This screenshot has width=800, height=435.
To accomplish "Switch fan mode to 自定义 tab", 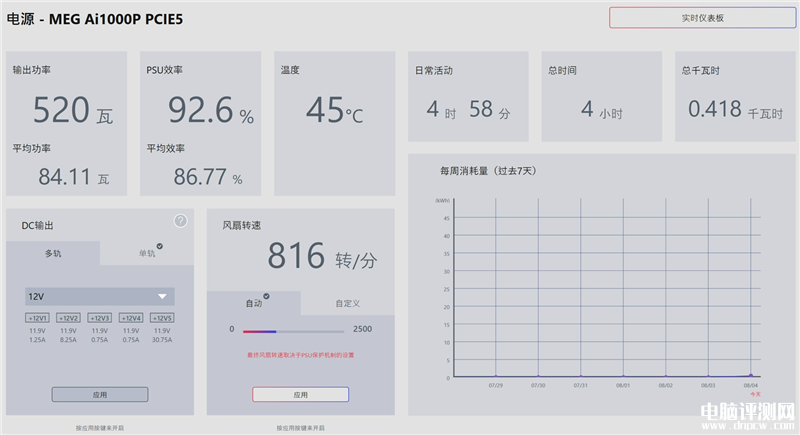I will [347, 303].
